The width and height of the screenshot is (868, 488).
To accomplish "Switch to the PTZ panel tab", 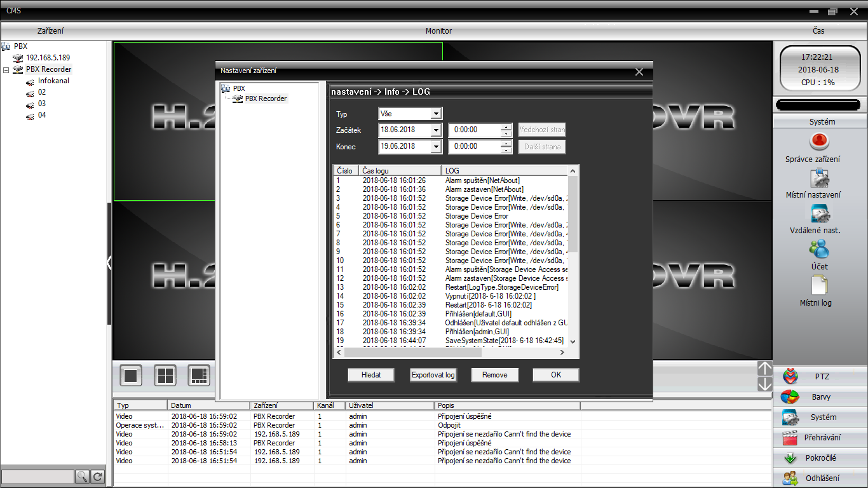I will 821,377.
